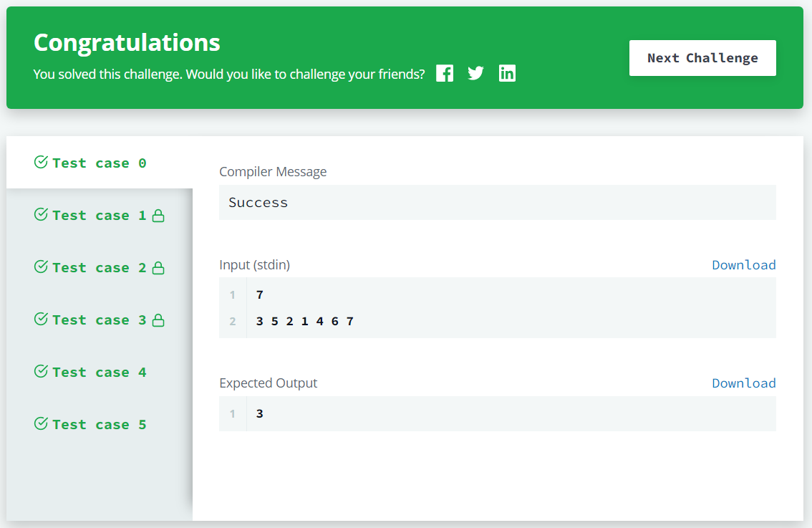The image size is (812, 528).
Task: Share the challenge on LinkedIn
Action: [x=507, y=74]
